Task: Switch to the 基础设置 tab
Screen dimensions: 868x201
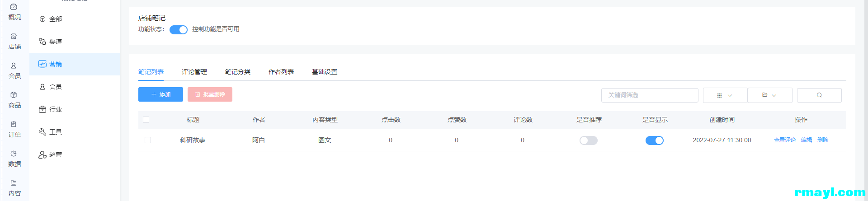Action: [325, 72]
